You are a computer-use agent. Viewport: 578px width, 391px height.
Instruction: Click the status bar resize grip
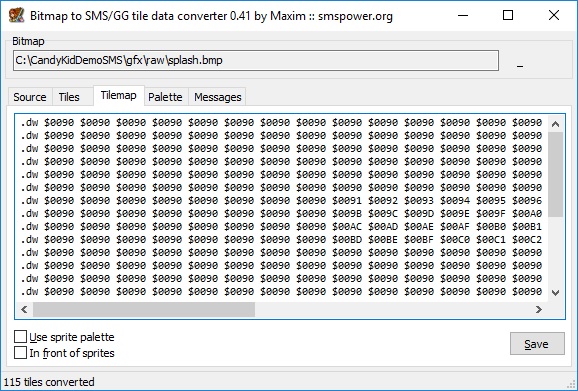click(572, 384)
